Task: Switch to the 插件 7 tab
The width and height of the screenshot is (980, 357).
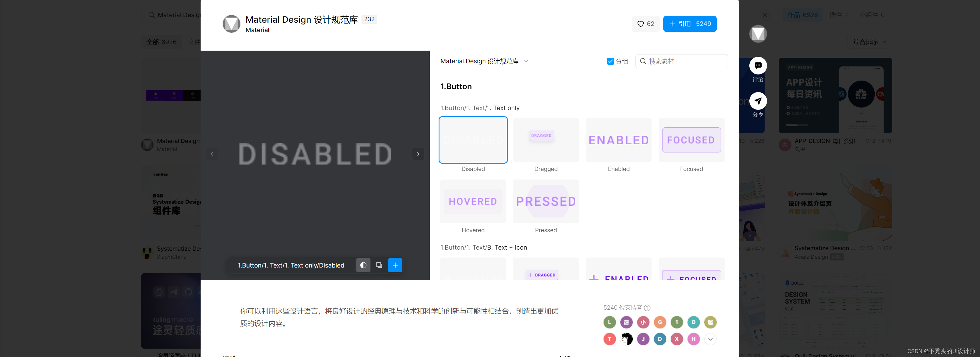Action: point(838,15)
